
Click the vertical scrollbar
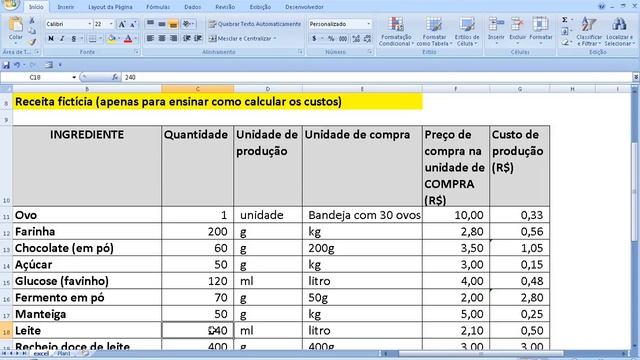[x=635, y=216]
